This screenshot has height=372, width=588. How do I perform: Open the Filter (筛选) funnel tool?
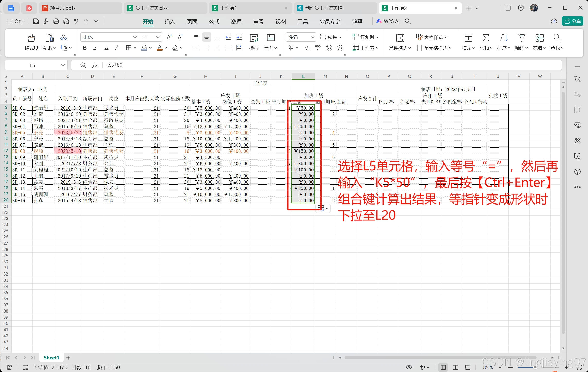tap(521, 38)
